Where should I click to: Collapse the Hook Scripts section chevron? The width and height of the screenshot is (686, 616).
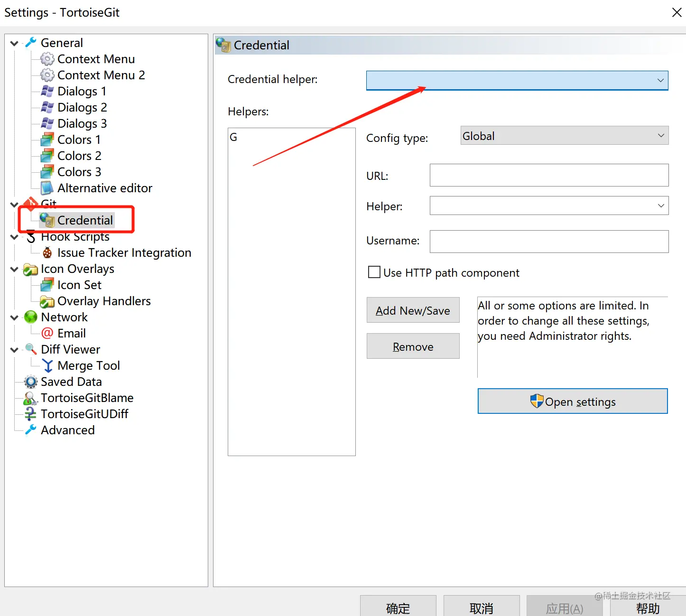point(14,237)
